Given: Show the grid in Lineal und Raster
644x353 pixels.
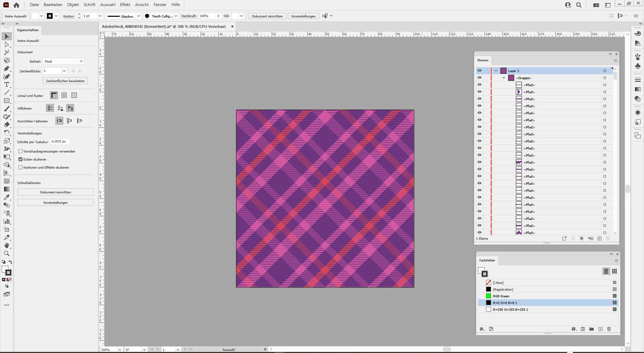Looking at the screenshot, I should [64, 96].
